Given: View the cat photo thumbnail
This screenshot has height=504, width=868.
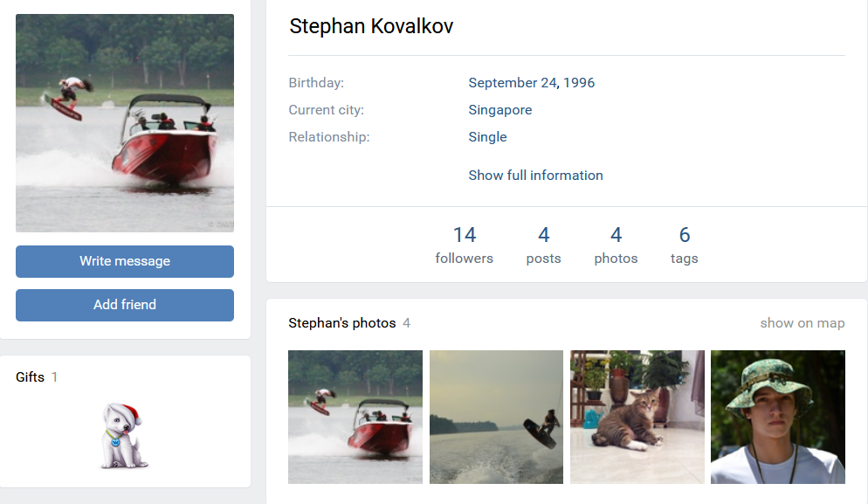Looking at the screenshot, I should (x=637, y=417).
